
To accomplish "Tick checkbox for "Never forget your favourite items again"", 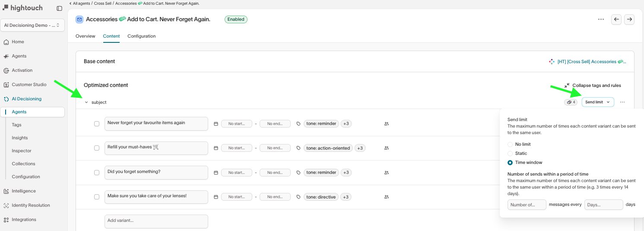I will (97, 124).
